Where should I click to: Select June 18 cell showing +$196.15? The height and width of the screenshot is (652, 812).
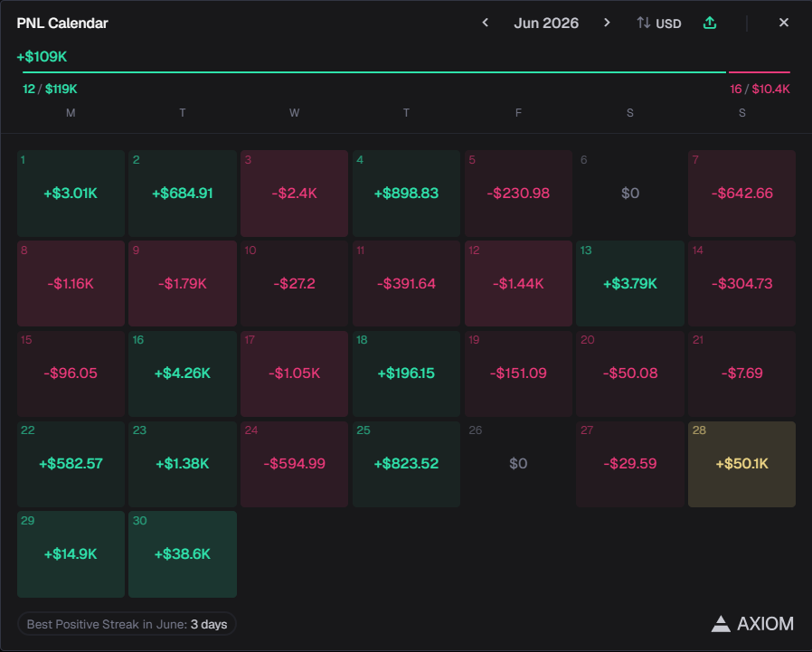(x=406, y=373)
